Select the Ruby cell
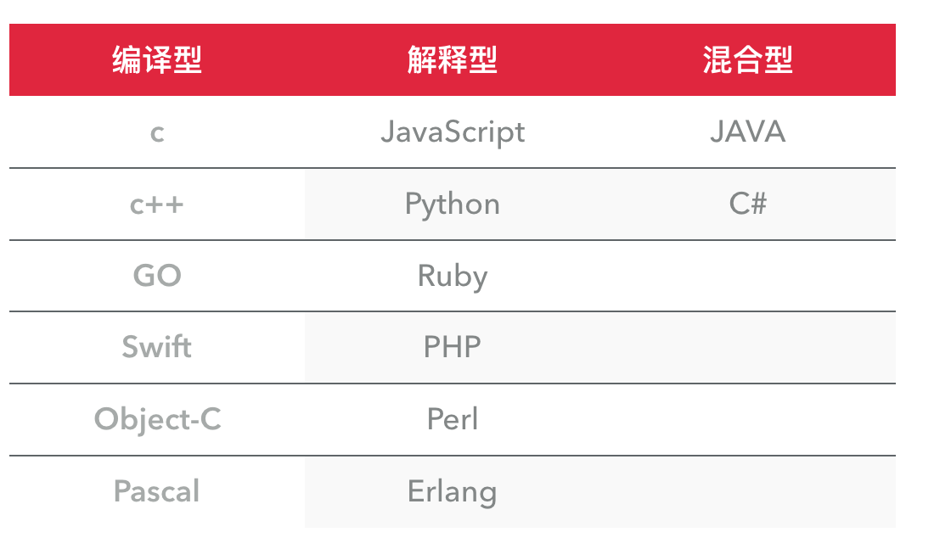Image resolution: width=951 pixels, height=560 pixels. 452,277
